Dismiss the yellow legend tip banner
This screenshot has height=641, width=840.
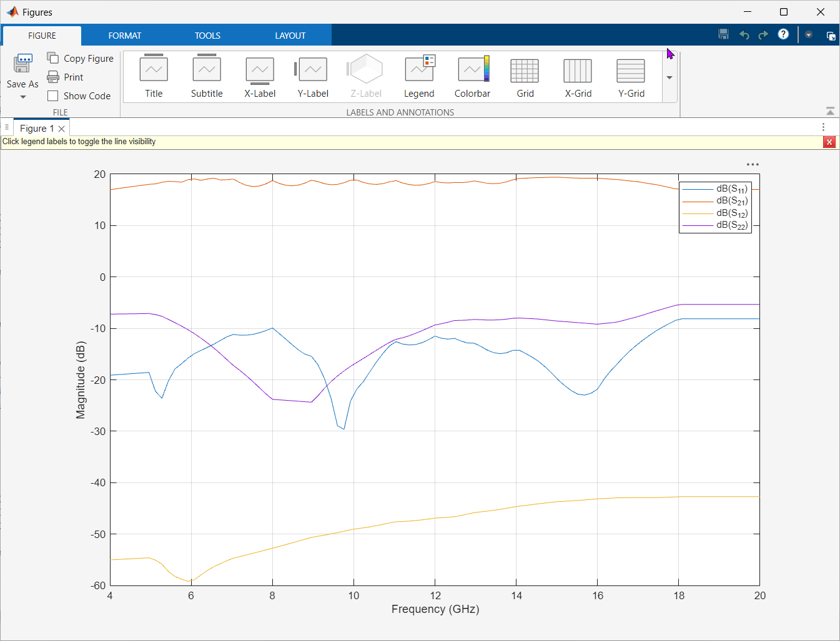[829, 142]
